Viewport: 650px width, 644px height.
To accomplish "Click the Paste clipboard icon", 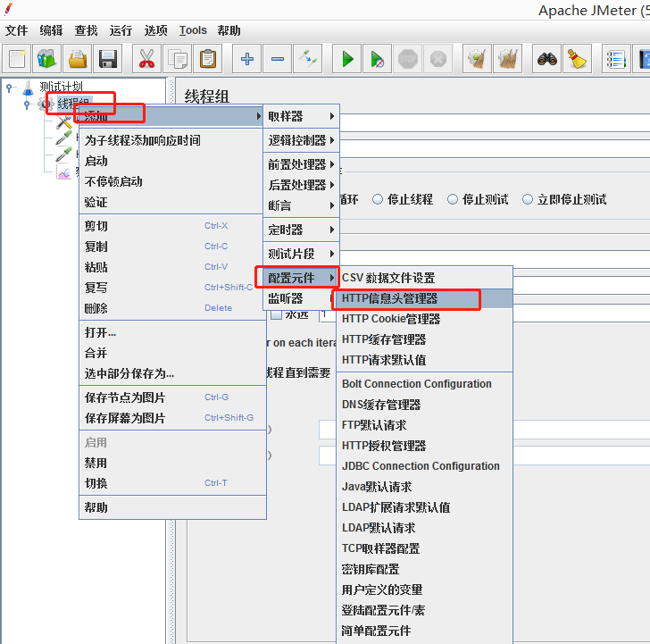I will pyautogui.click(x=208, y=59).
